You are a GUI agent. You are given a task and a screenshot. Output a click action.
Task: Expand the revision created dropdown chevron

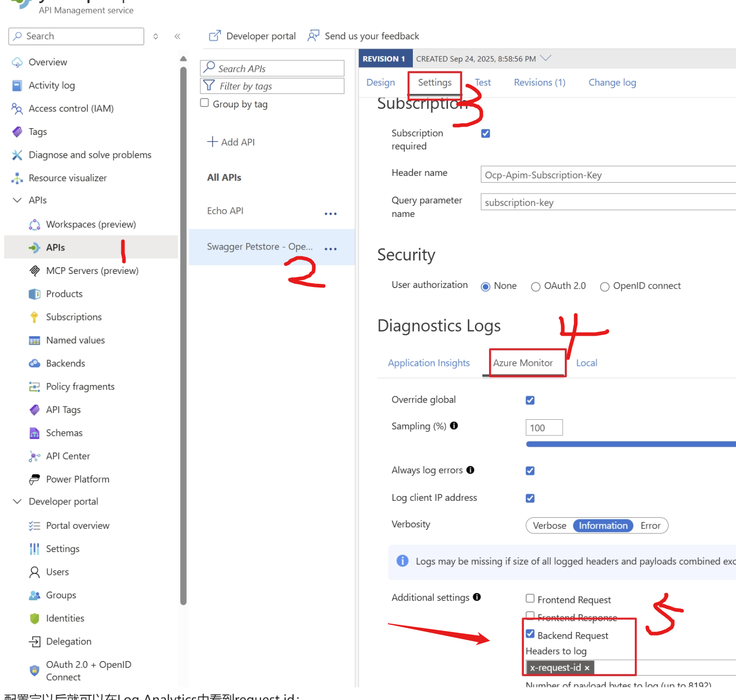click(546, 58)
